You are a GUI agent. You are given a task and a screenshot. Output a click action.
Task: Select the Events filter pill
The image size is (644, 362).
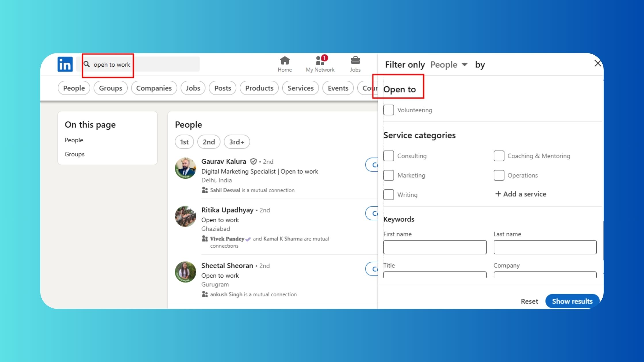338,88
